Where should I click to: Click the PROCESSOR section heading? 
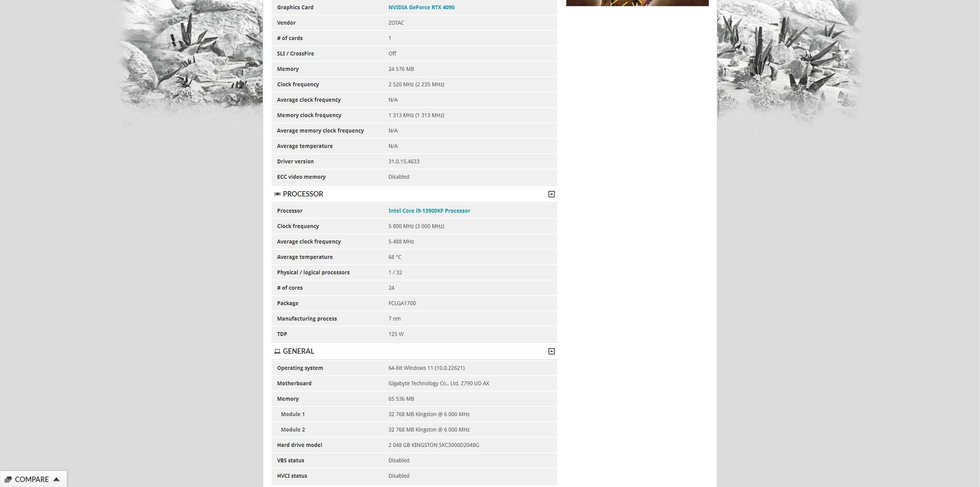(x=303, y=194)
